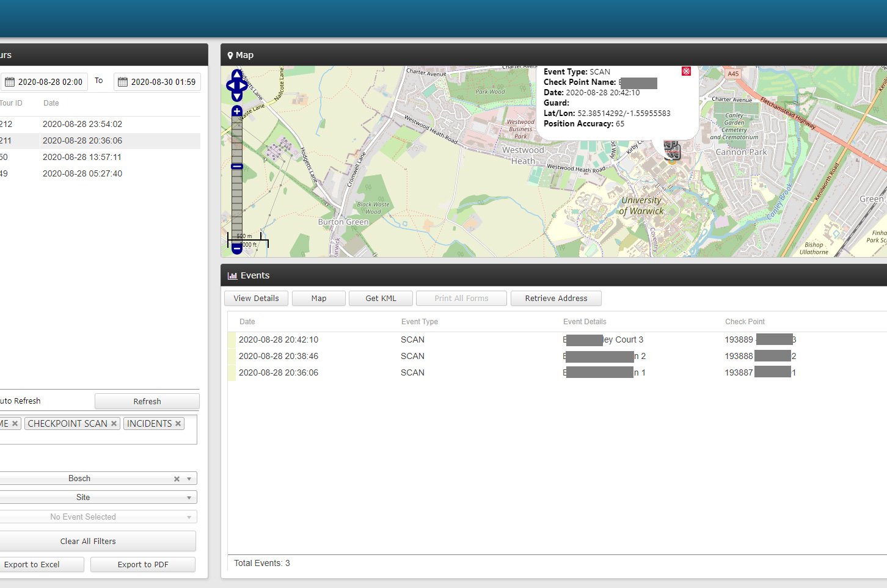Pan the map north with the up arrow
The width and height of the screenshot is (887, 588).
point(237,74)
